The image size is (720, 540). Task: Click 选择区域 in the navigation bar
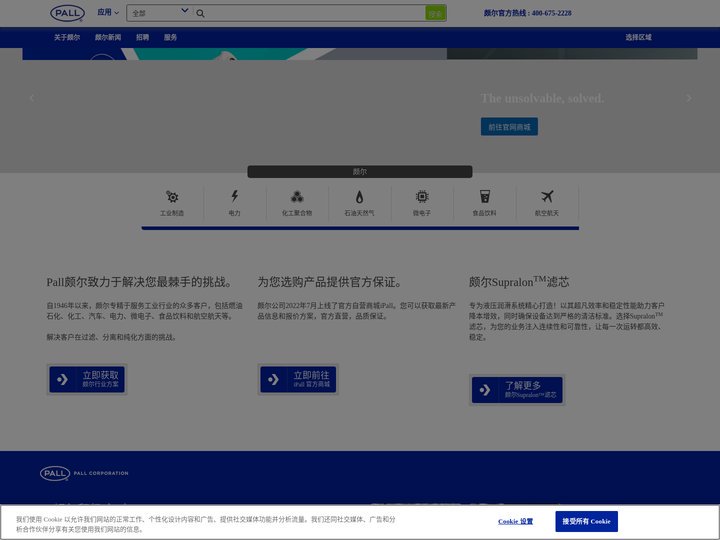[638, 37]
